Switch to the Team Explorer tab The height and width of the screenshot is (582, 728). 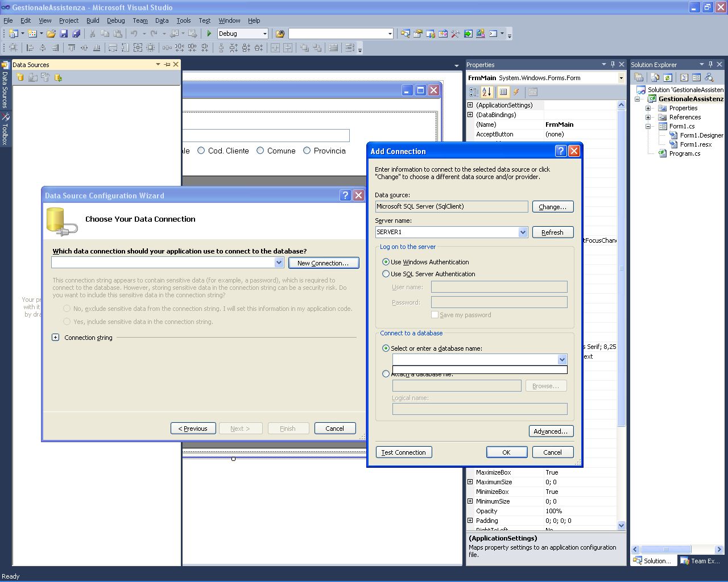[701, 561]
